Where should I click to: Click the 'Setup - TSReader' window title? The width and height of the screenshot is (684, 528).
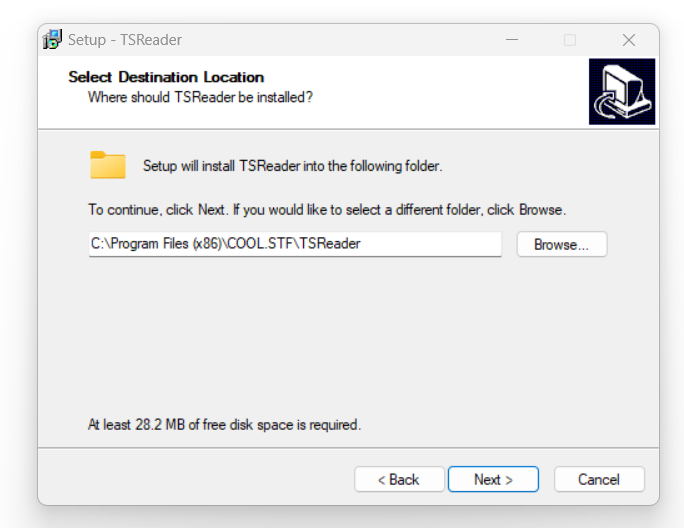[x=125, y=40]
